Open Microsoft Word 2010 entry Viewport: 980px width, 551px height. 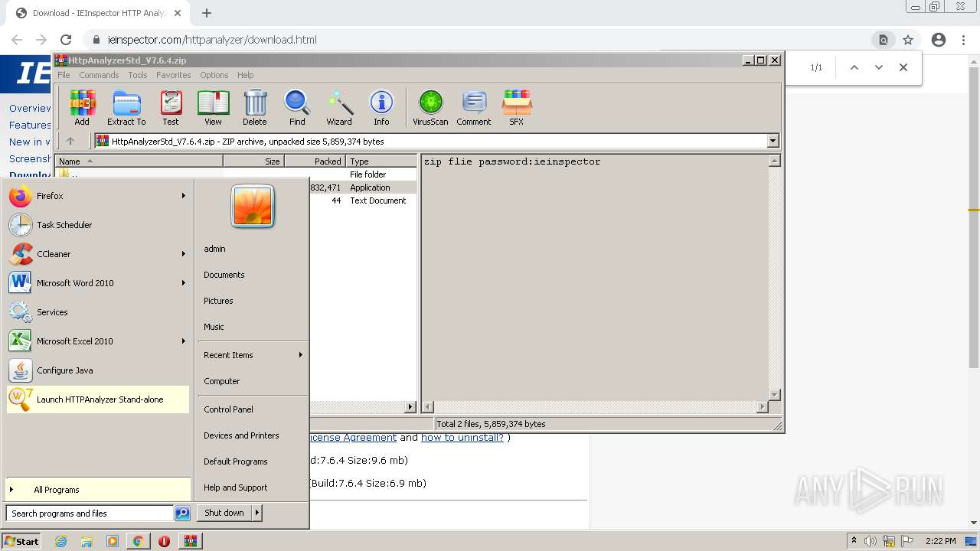(97, 283)
